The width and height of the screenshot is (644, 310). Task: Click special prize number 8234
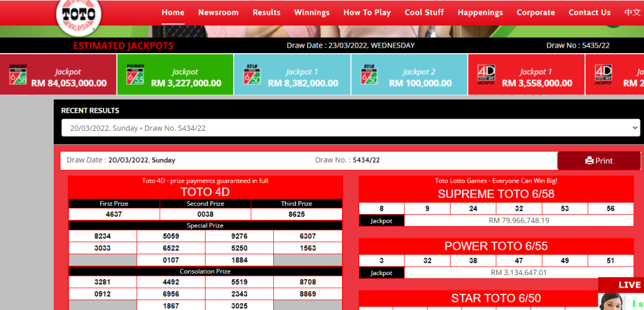coord(102,236)
